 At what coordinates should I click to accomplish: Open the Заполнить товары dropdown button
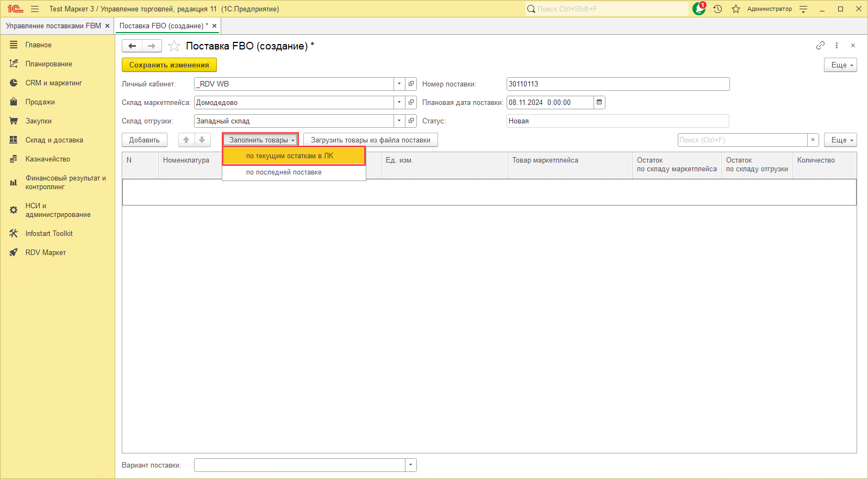click(261, 140)
